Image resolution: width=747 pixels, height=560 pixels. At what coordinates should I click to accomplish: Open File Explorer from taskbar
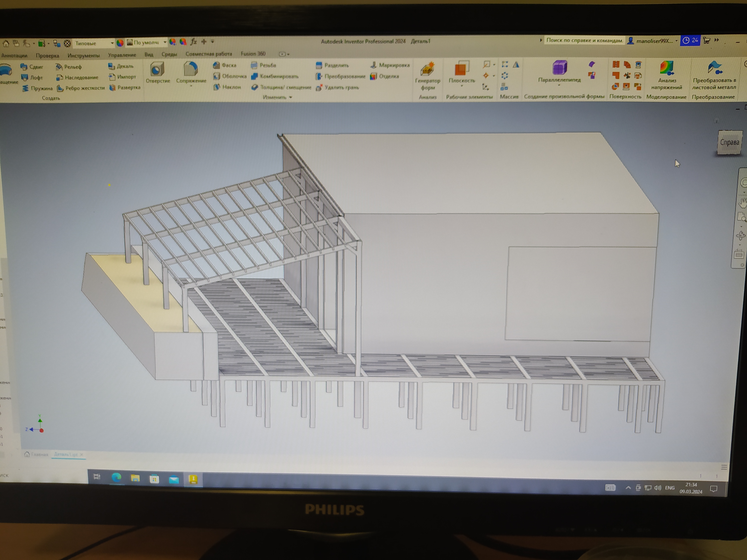[x=135, y=478]
